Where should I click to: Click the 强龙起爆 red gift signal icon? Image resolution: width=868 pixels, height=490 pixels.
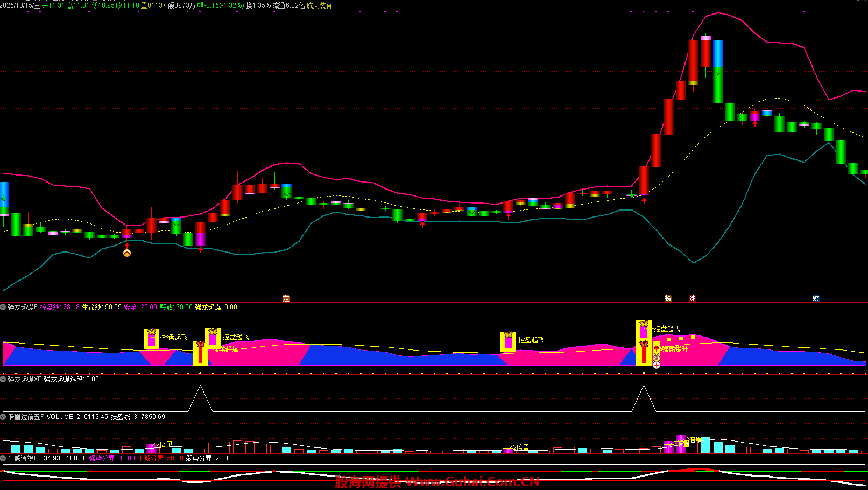200,353
